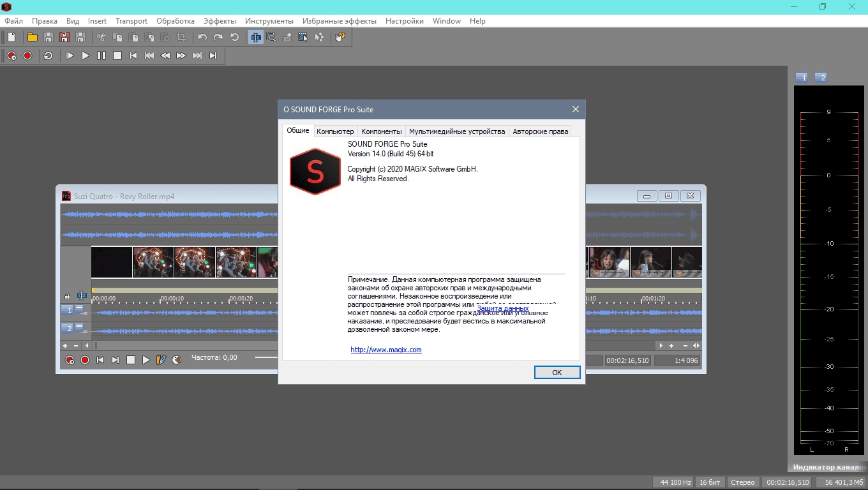
Task: Open the Защита данных link
Action: tap(503, 308)
